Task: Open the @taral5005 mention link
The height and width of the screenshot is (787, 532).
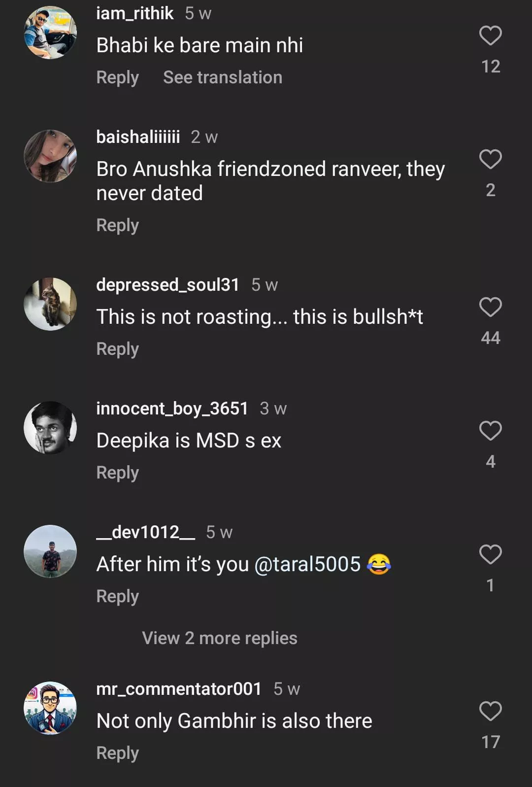Action: coord(307,564)
